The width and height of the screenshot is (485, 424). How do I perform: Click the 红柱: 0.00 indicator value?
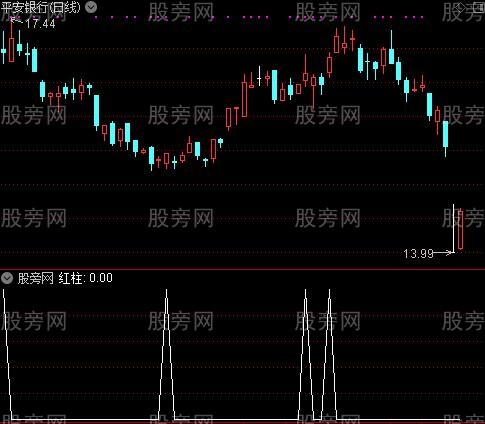tap(86, 278)
